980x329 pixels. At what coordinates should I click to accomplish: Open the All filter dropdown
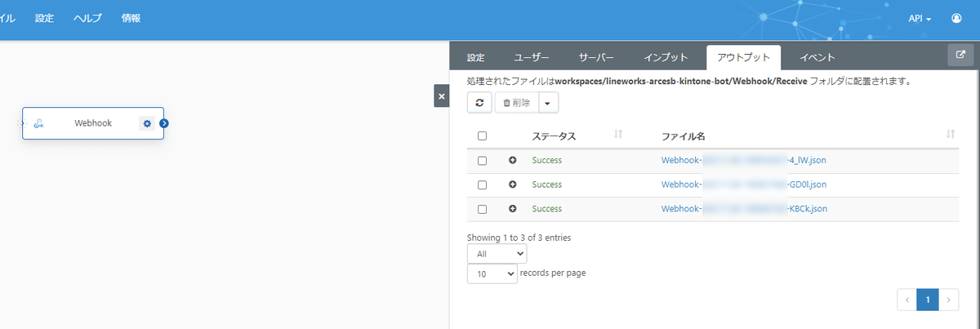coord(497,254)
